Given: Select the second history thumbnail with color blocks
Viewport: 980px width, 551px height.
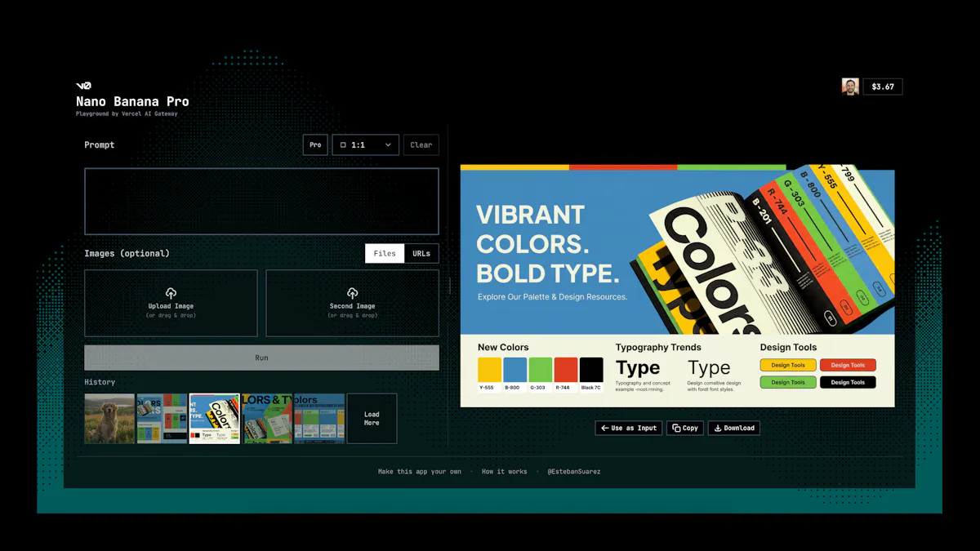Looking at the screenshot, I should point(162,419).
